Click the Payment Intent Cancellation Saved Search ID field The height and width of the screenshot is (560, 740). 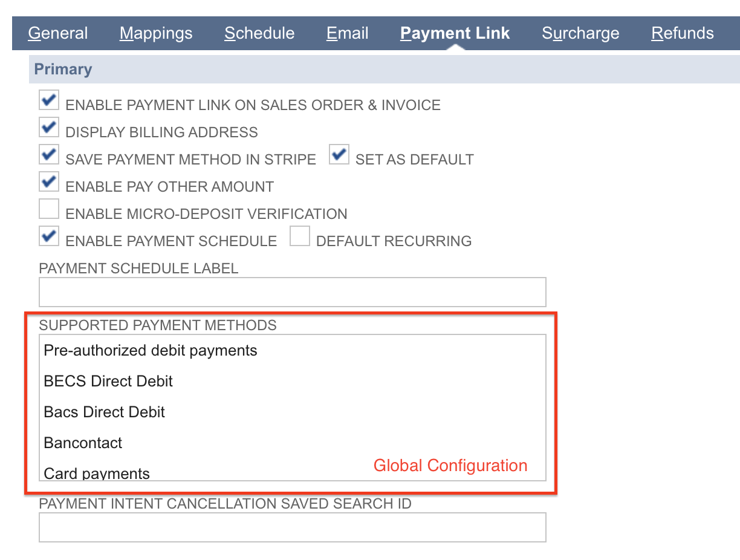click(293, 527)
